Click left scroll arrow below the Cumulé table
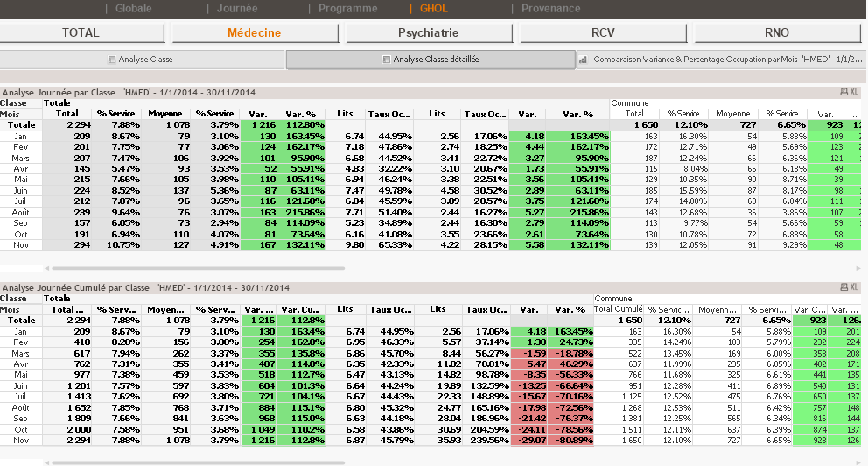The width and height of the screenshot is (868, 466). point(47,462)
